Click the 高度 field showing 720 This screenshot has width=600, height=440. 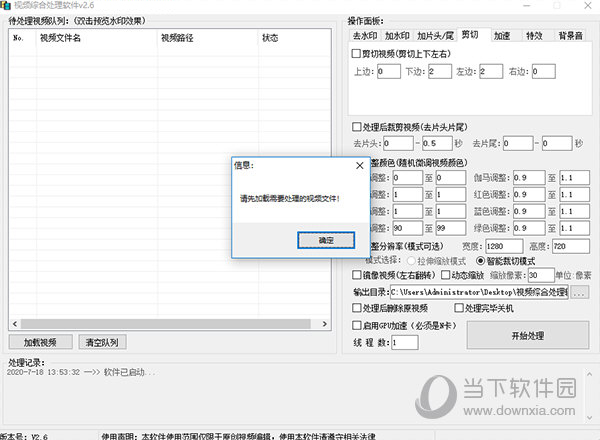pyautogui.click(x=571, y=246)
